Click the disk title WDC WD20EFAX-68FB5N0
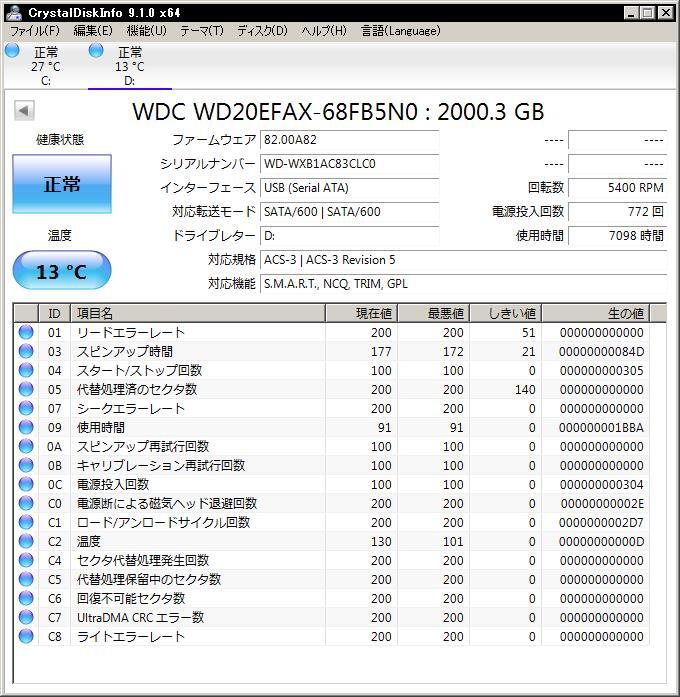 276,111
